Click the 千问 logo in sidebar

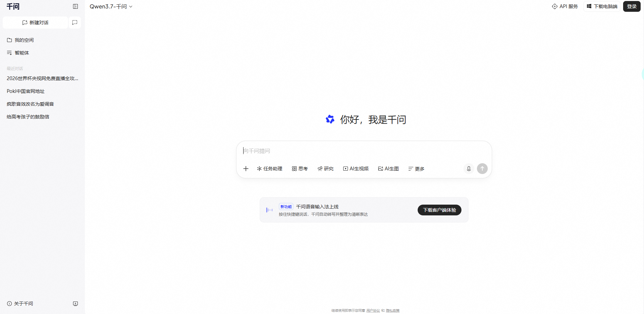tap(13, 6)
